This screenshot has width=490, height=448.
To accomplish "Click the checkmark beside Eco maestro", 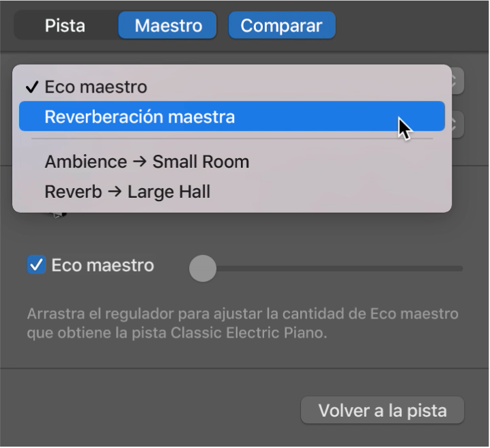I will (32, 87).
